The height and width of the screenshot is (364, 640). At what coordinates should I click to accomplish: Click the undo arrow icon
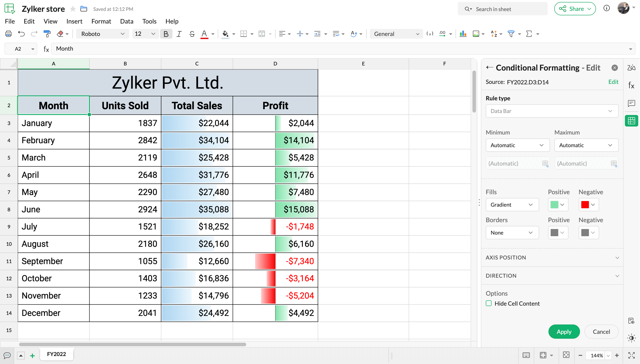(x=21, y=34)
